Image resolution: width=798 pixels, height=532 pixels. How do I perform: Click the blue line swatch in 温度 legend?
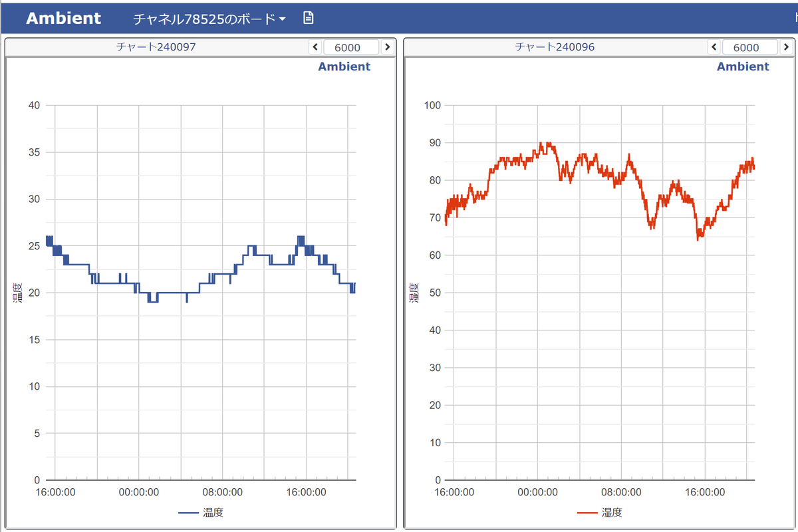click(x=189, y=513)
